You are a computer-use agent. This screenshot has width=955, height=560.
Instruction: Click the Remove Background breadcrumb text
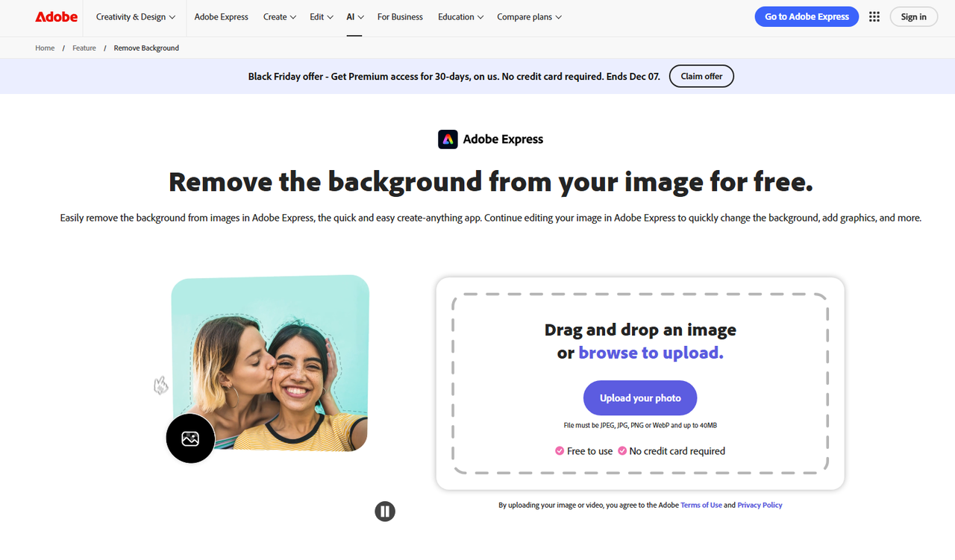146,48
